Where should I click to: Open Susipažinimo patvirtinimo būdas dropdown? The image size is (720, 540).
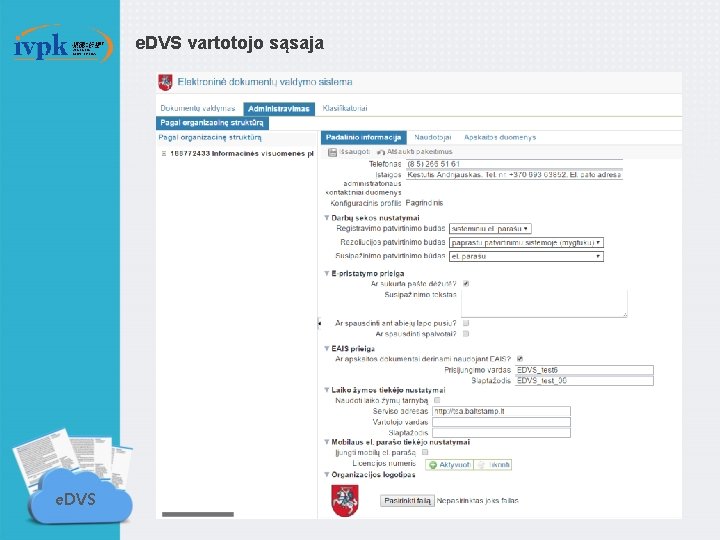point(526,256)
